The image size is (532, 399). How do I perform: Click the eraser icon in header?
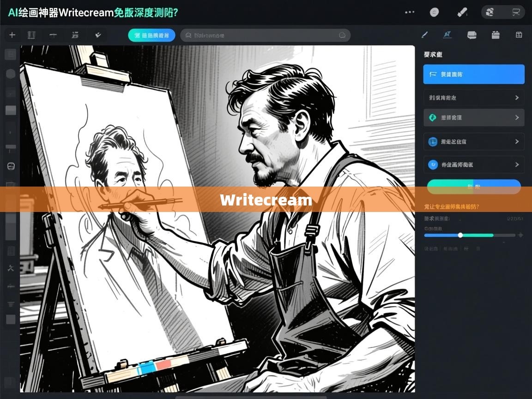click(x=462, y=12)
